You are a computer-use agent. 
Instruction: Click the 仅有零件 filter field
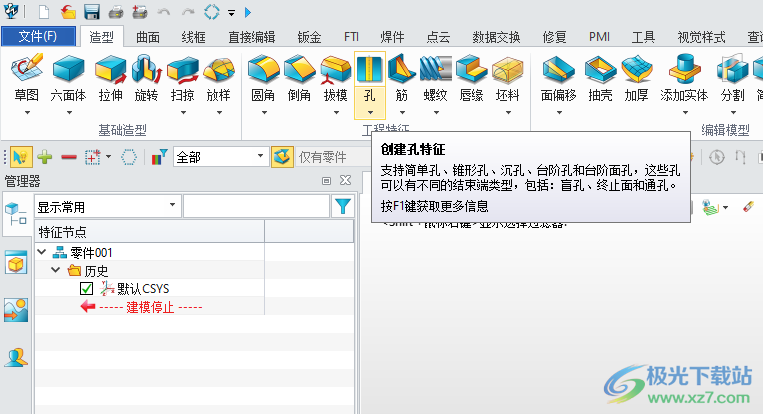[x=334, y=157]
